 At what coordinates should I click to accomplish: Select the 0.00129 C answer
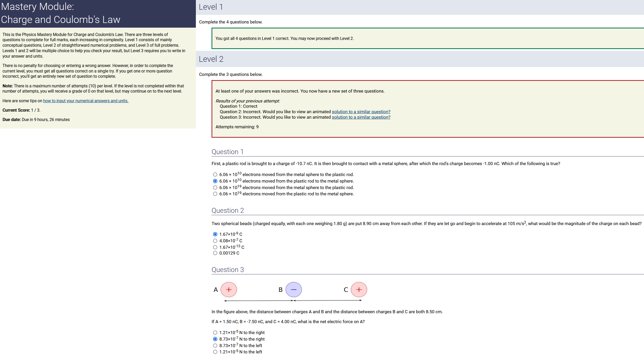pos(215,253)
